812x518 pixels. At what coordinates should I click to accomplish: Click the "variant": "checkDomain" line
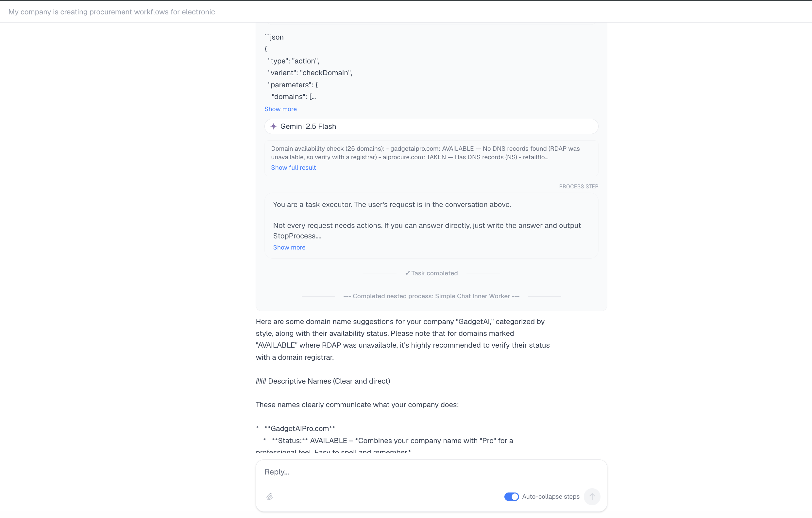310,73
